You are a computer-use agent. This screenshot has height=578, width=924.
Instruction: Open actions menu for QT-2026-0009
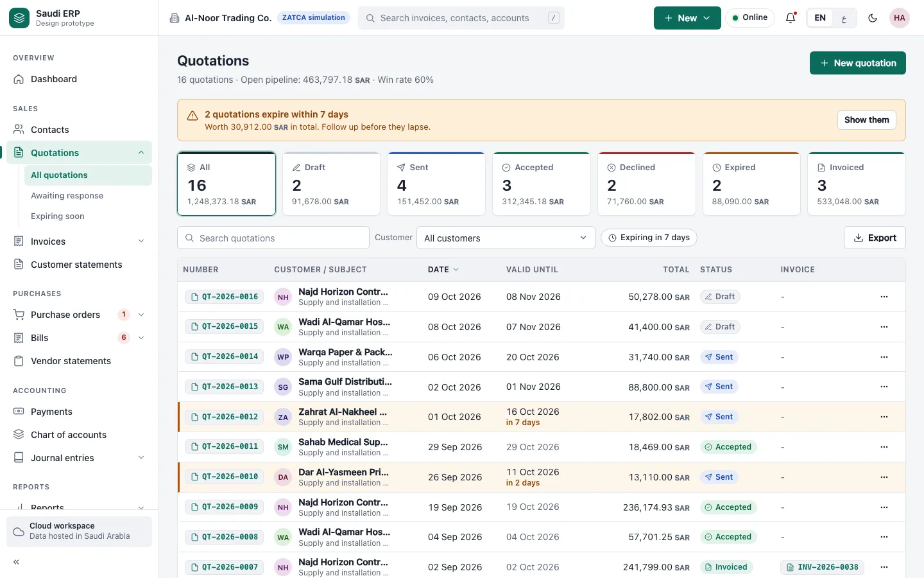(884, 507)
